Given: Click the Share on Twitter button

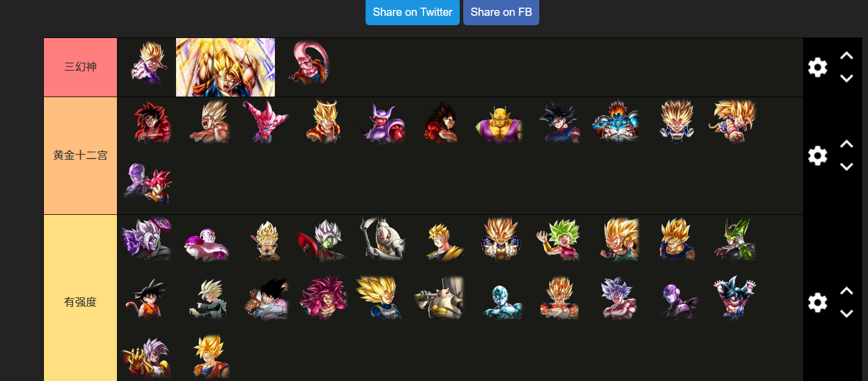Looking at the screenshot, I should [412, 12].
